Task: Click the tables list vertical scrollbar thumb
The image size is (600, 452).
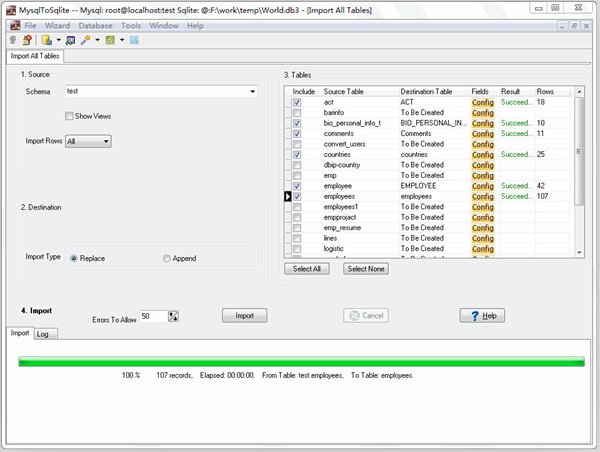Action: pos(579,151)
